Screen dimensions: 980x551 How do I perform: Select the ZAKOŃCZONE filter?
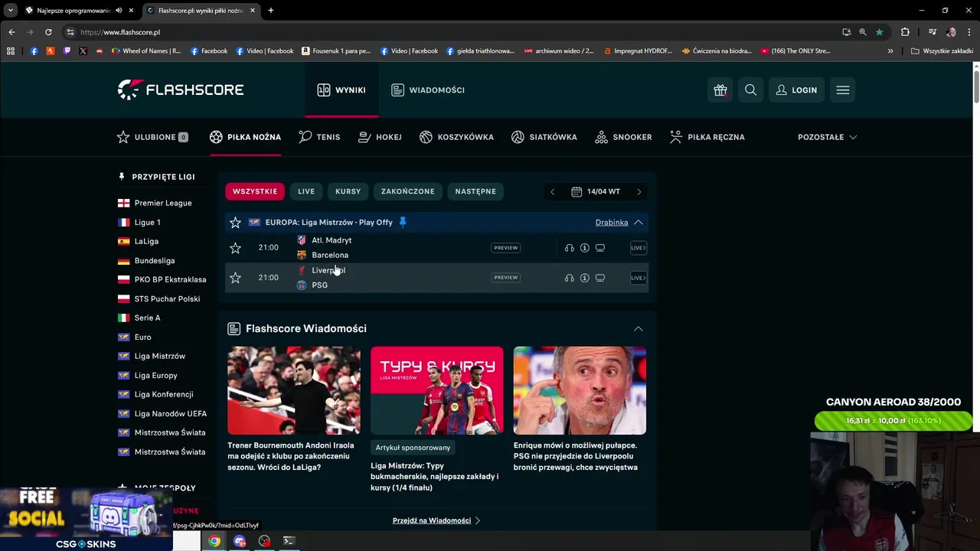(408, 191)
